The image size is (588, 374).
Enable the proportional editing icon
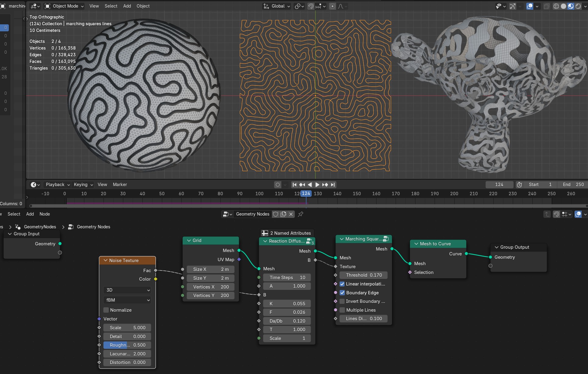coord(332,6)
